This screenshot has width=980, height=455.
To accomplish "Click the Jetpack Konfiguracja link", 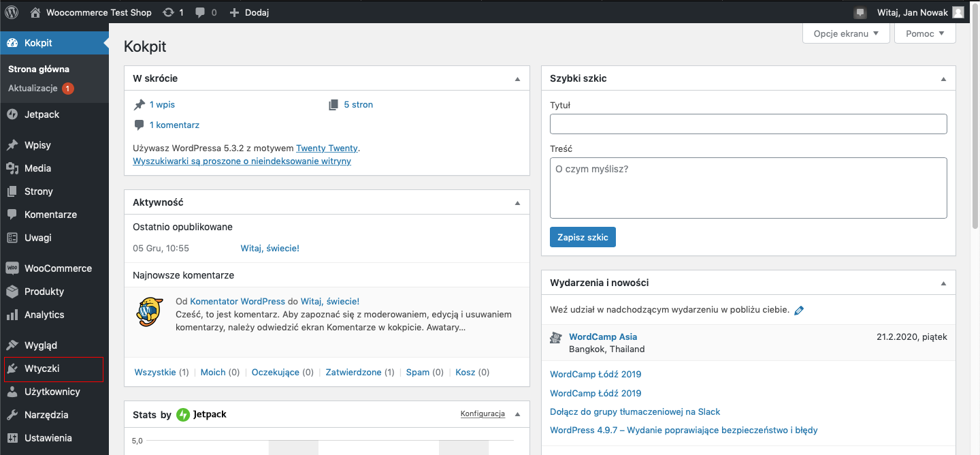I will pos(483,414).
